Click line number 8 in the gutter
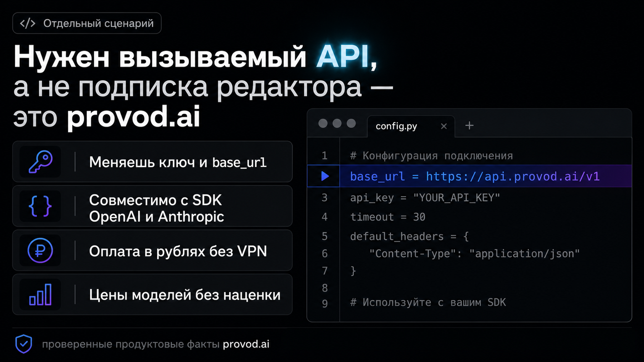Viewport: 644px width, 362px height. (325, 288)
